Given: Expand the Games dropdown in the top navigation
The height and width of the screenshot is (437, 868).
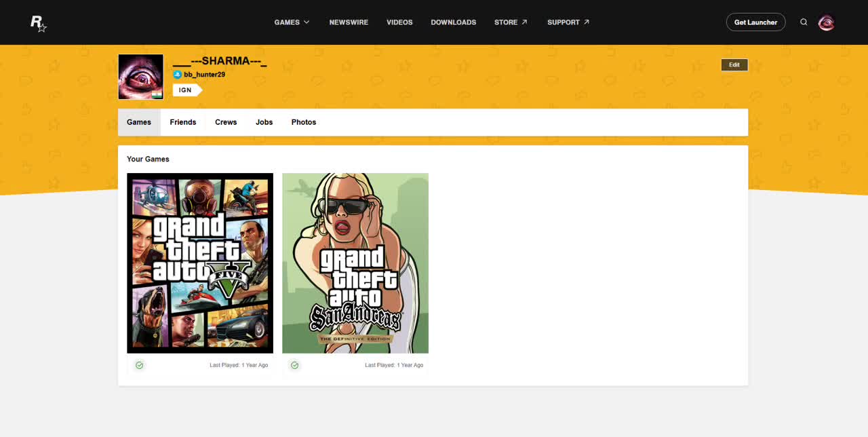Looking at the screenshot, I should [x=292, y=22].
